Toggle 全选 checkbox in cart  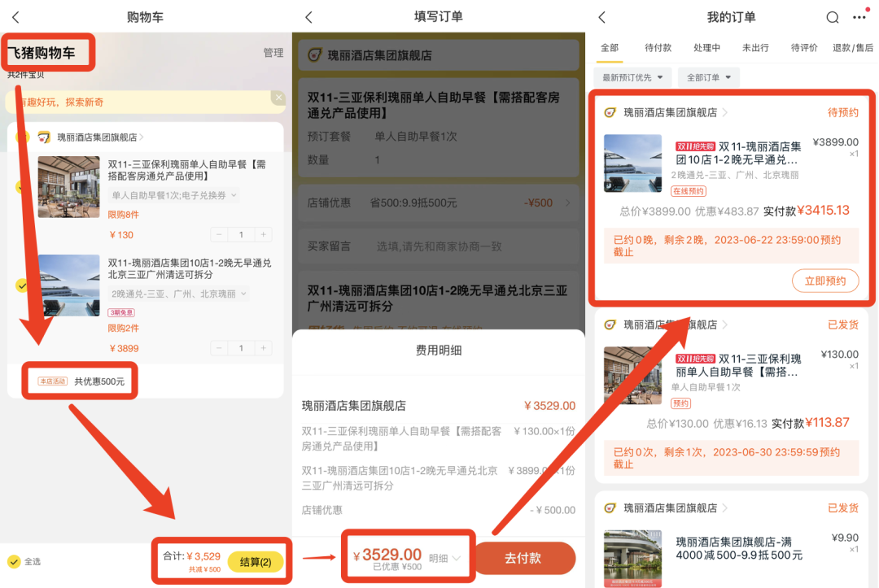point(14,561)
